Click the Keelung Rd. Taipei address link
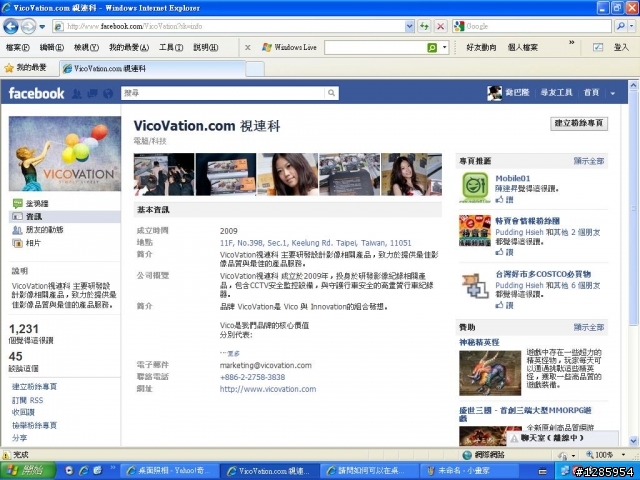 (x=316, y=243)
